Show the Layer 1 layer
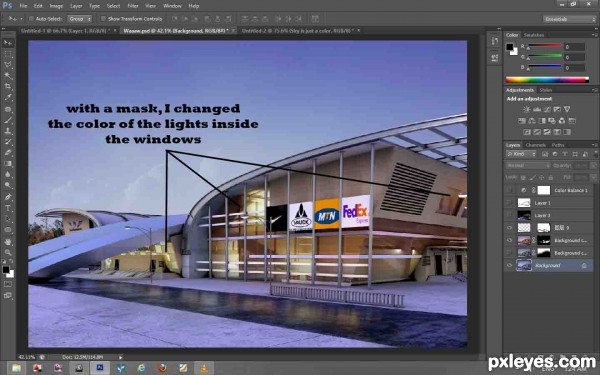The width and height of the screenshot is (600, 375). (509, 203)
